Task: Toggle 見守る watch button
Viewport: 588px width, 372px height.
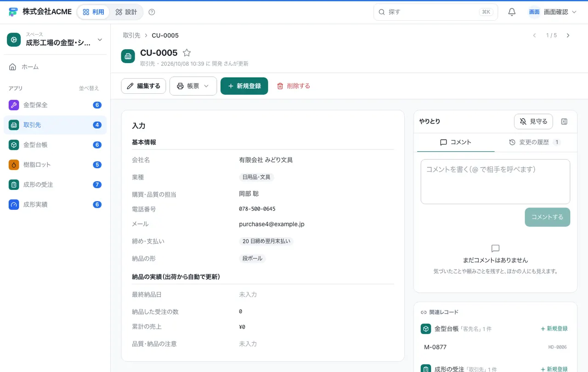Action: pyautogui.click(x=533, y=121)
